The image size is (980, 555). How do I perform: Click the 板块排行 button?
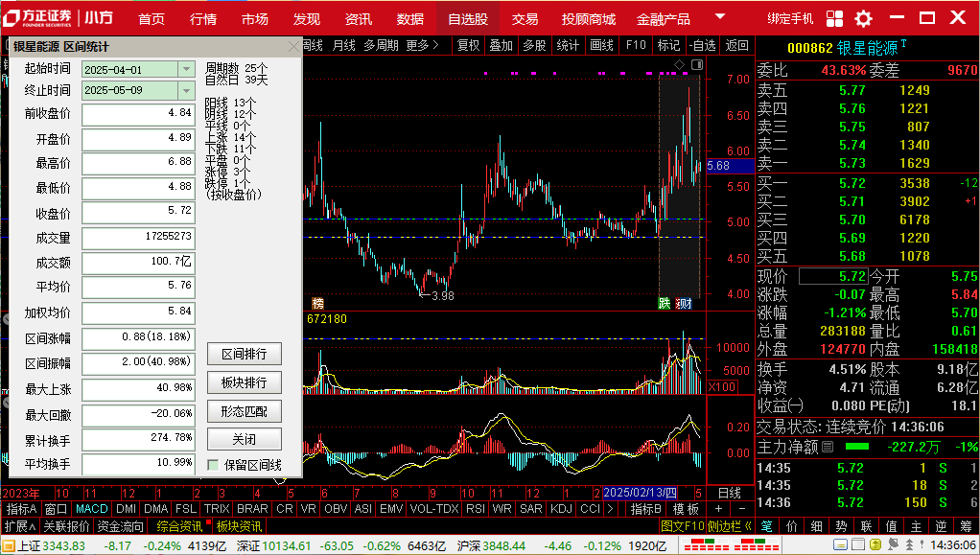point(245,382)
